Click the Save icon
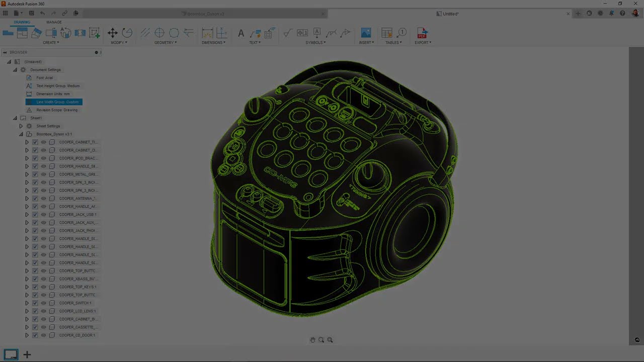This screenshot has width=644, height=362. point(31,13)
